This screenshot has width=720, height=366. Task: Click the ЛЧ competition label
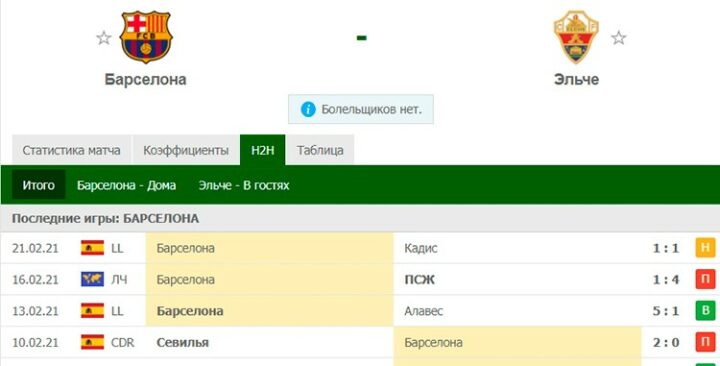click(119, 279)
